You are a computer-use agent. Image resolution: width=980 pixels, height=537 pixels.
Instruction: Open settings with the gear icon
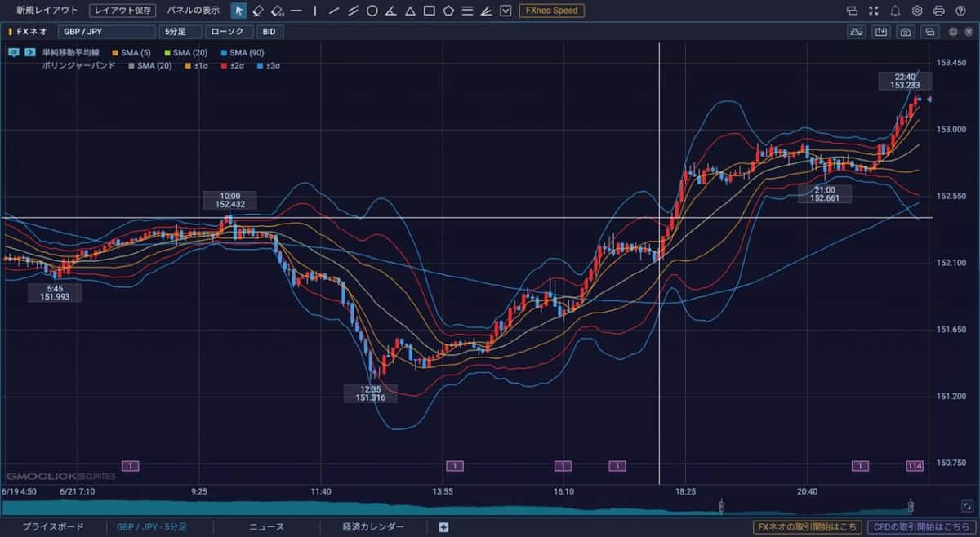[917, 11]
